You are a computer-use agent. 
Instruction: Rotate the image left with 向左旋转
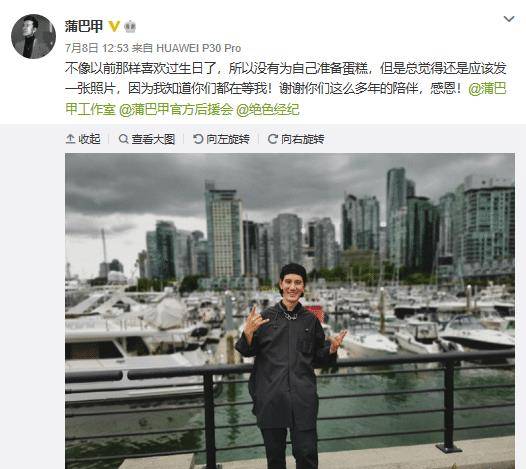(x=221, y=139)
